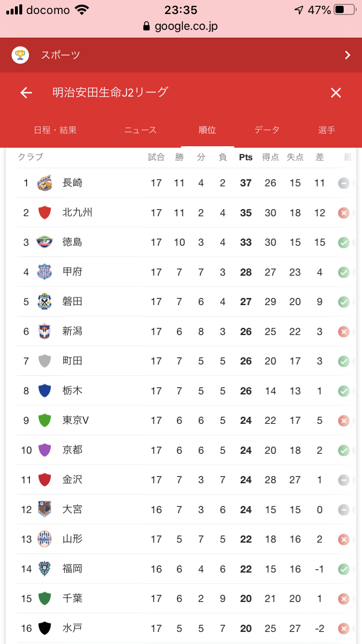Image resolution: width=362 pixels, height=644 pixels.
Task: Tap the trophy sports icon
Action: (x=20, y=55)
